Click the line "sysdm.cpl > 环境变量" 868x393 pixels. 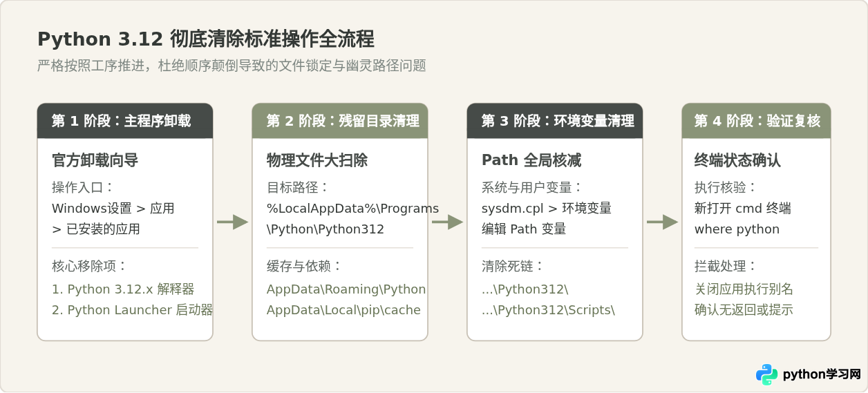(x=547, y=208)
